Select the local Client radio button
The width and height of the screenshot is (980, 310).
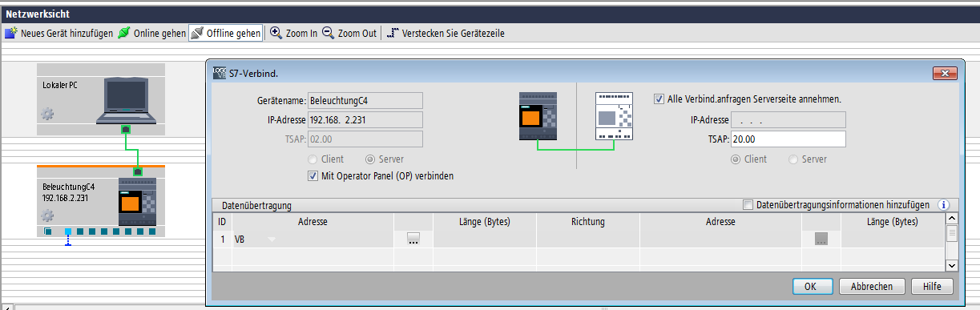[x=313, y=159]
